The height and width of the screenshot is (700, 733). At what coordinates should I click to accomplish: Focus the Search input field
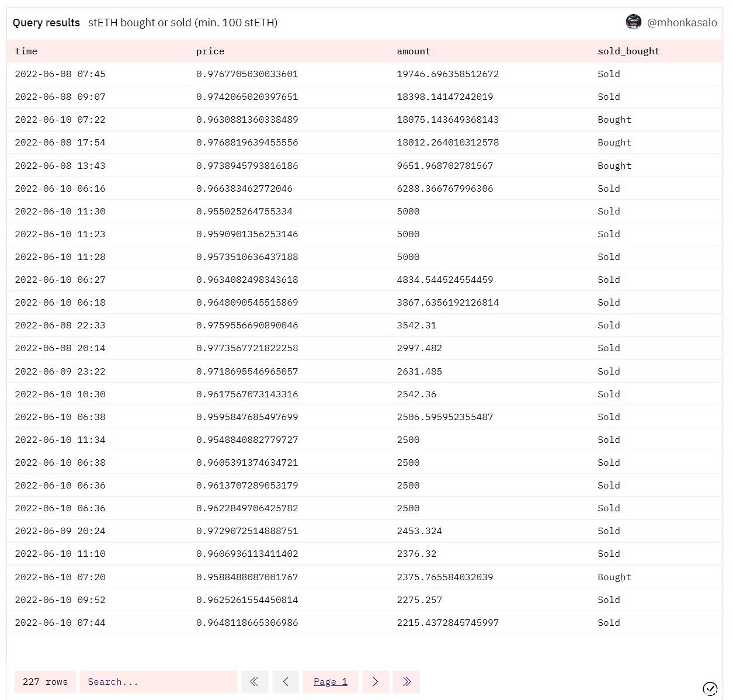pyautogui.click(x=158, y=681)
